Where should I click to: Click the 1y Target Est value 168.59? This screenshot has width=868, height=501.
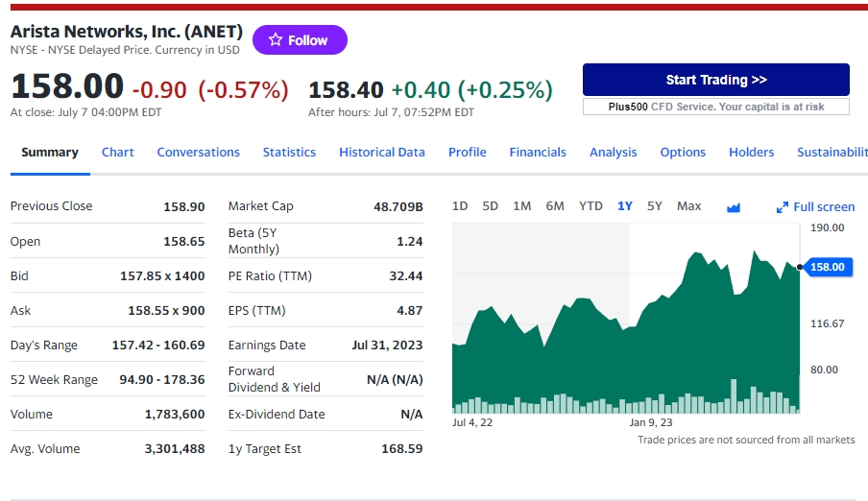[x=402, y=449]
